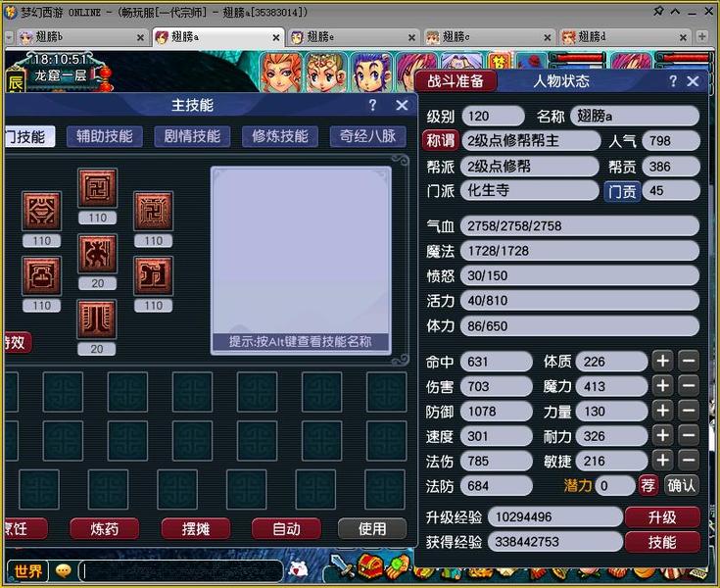The image size is (720, 588).
Task: Open the 世界 chat channel selector
Action: coord(28,571)
